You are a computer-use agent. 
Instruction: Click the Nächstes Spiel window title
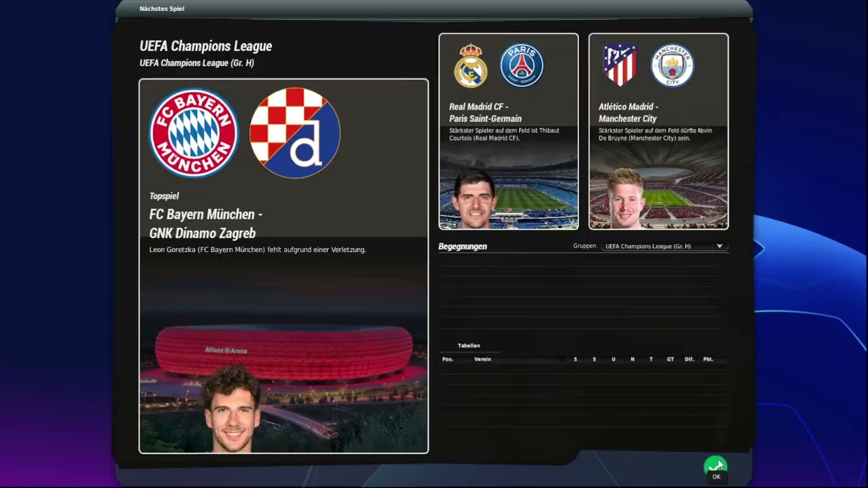[162, 9]
